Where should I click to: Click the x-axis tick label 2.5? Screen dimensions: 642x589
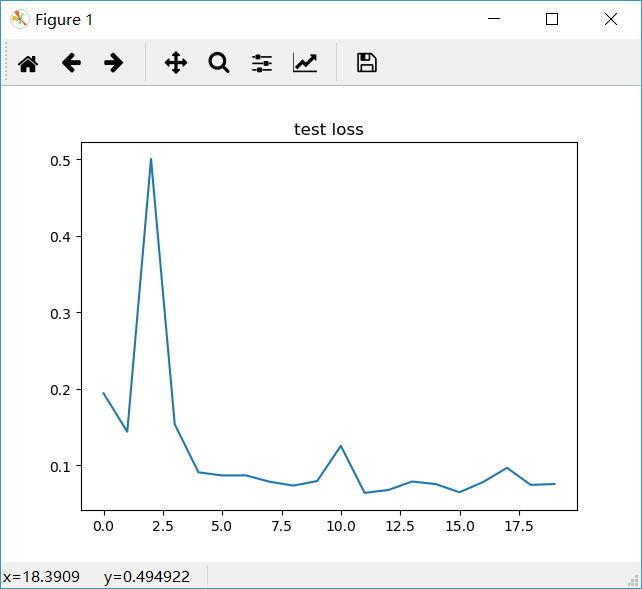pos(163,526)
